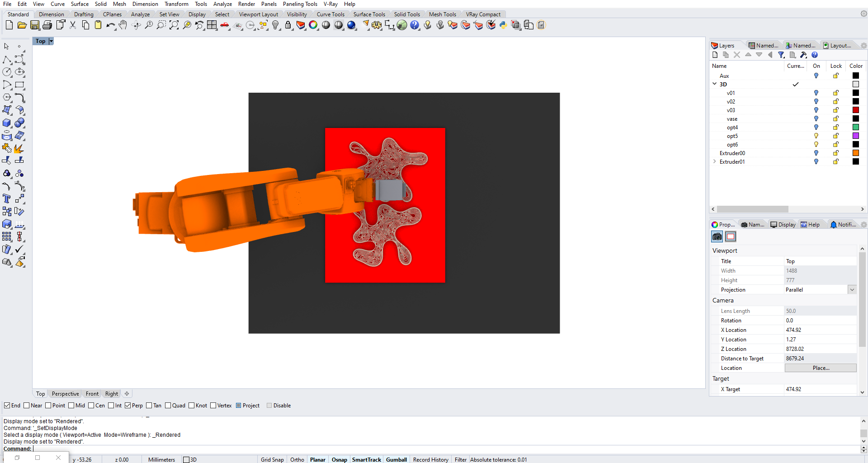Enable the Near osnap checkbox
The image size is (868, 463).
pos(26,406)
